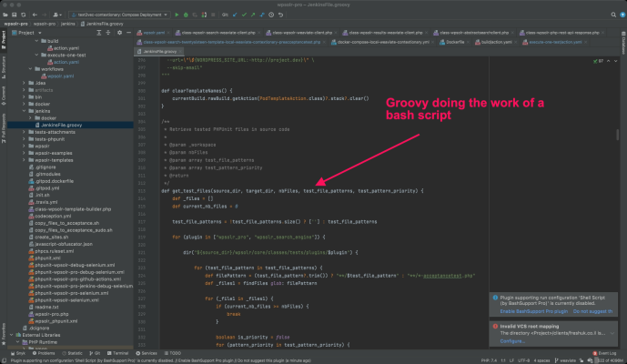
Task: Click the expand all icon in Project panel
Action: tap(99, 33)
